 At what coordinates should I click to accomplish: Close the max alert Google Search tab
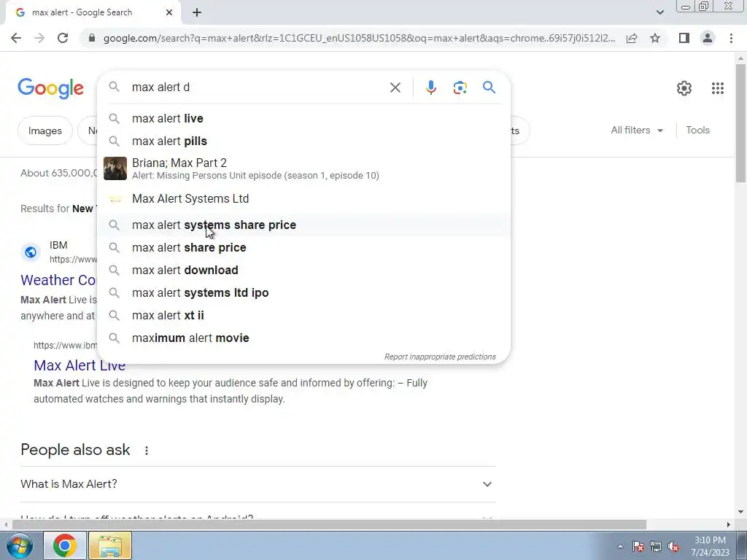(x=169, y=13)
